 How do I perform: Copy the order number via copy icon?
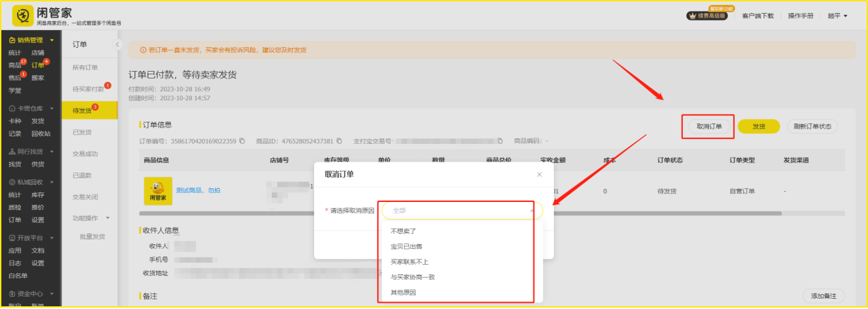[x=242, y=141]
